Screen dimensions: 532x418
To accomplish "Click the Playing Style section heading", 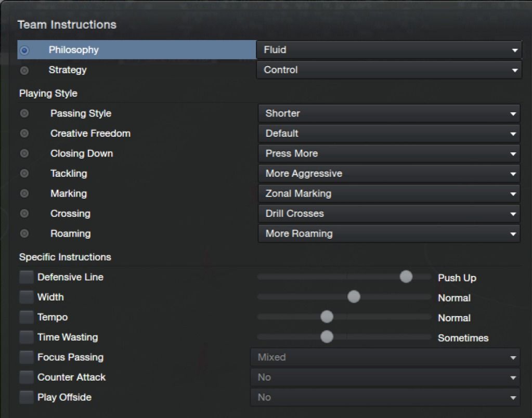I will click(48, 93).
